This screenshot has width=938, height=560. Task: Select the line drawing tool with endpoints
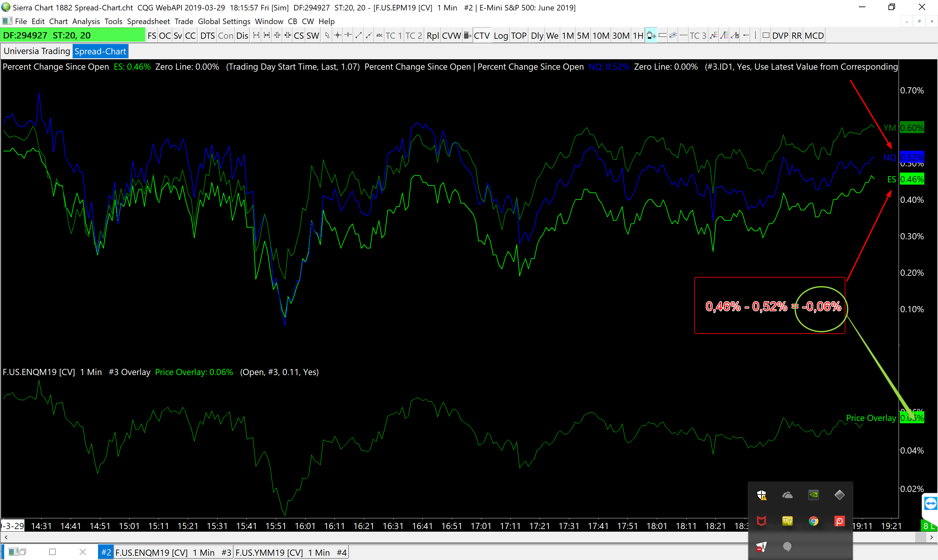click(x=359, y=35)
